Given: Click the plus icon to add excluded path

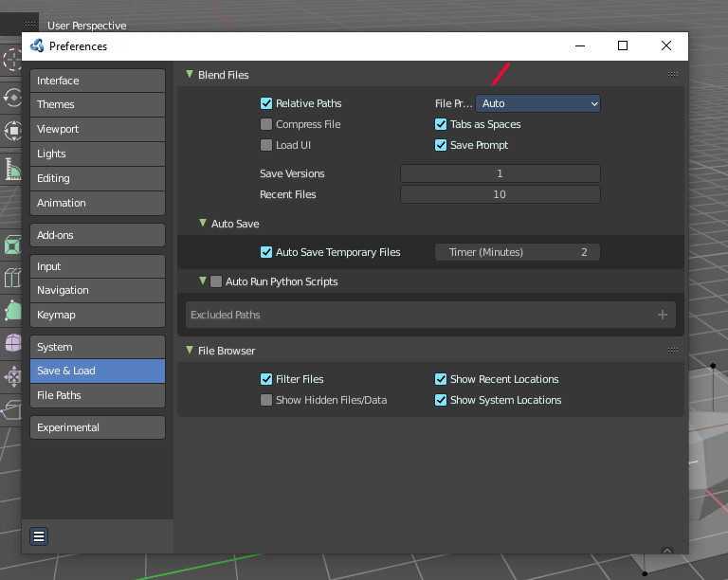Looking at the screenshot, I should pyautogui.click(x=662, y=315).
